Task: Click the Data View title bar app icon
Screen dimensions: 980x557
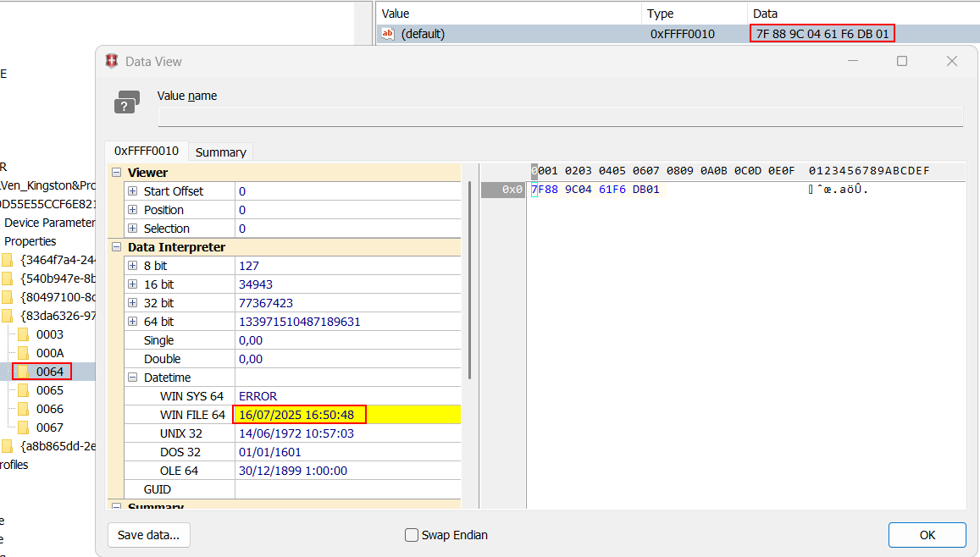Action: pos(112,61)
